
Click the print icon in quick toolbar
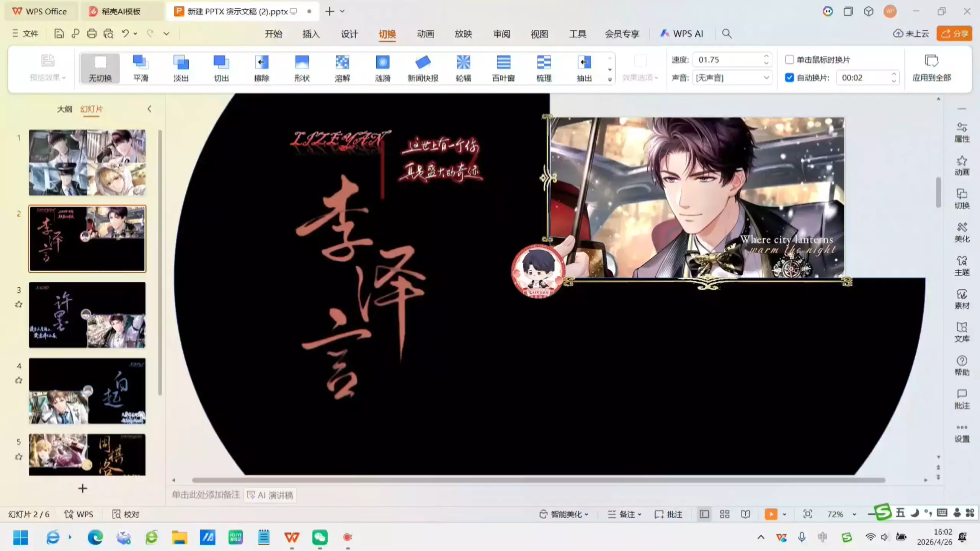coord(92,34)
